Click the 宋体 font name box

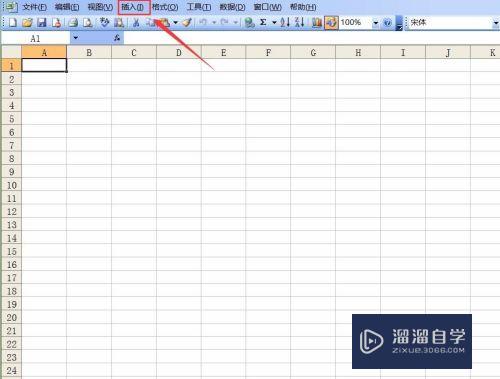pyautogui.click(x=450, y=23)
